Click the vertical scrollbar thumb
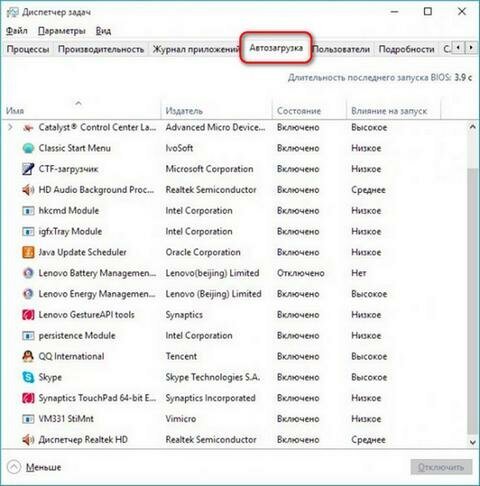The image size is (480, 486). point(472,301)
